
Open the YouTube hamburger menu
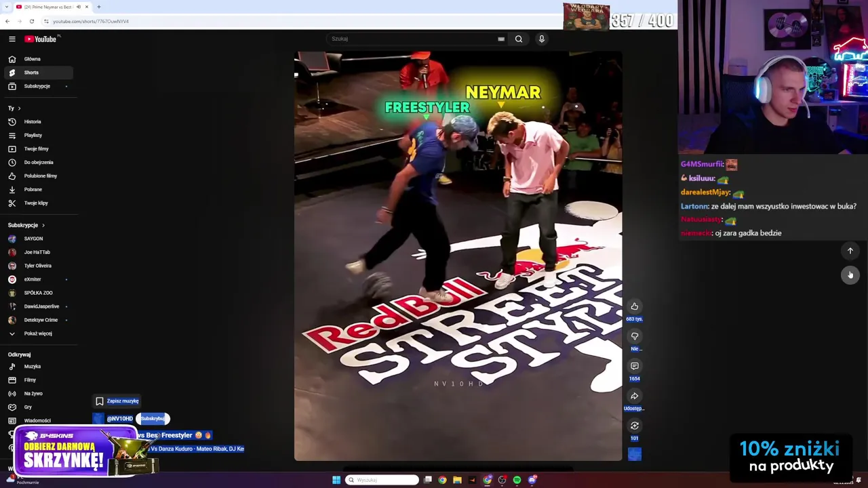(12, 39)
